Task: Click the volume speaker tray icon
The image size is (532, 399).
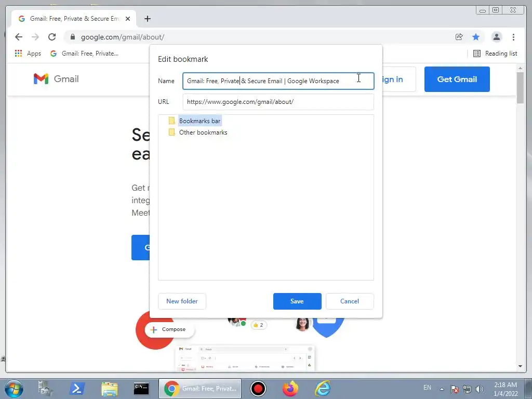Action: click(x=480, y=389)
